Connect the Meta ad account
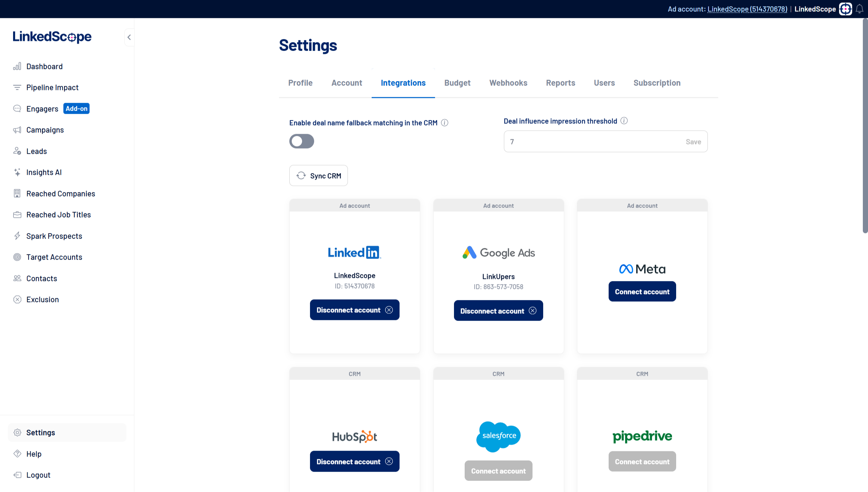Screen dimensions: 868x492 pos(642,291)
